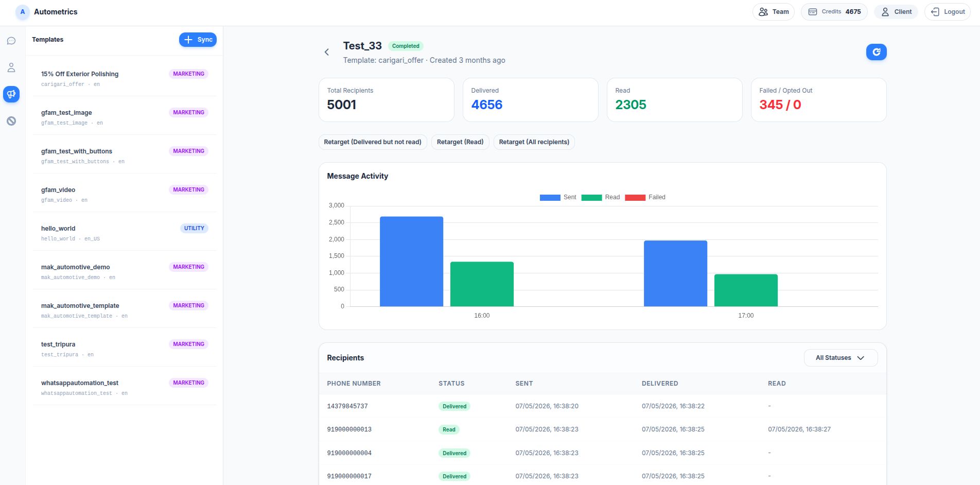Select the gfam_test_image template

125,116
